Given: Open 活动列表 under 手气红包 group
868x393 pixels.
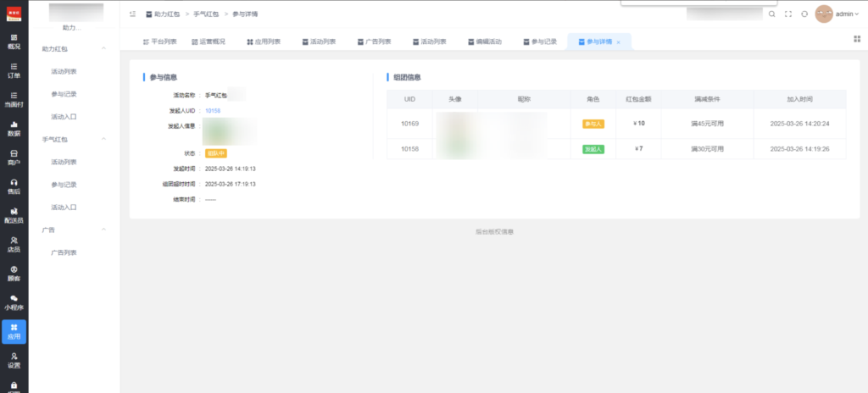Looking at the screenshot, I should [x=64, y=162].
